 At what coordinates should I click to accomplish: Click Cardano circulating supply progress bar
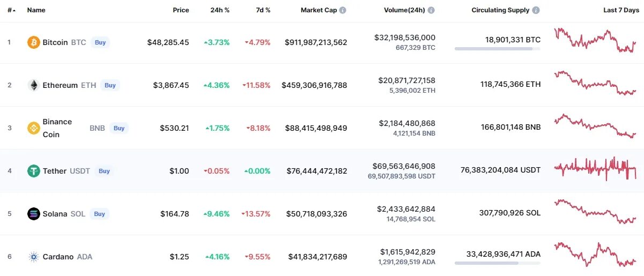[497, 263]
